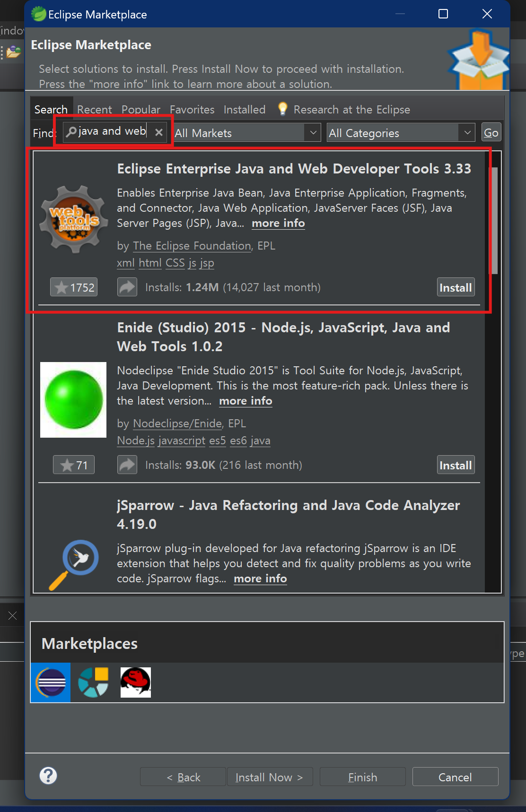Click the web tools platform logo

74,219
